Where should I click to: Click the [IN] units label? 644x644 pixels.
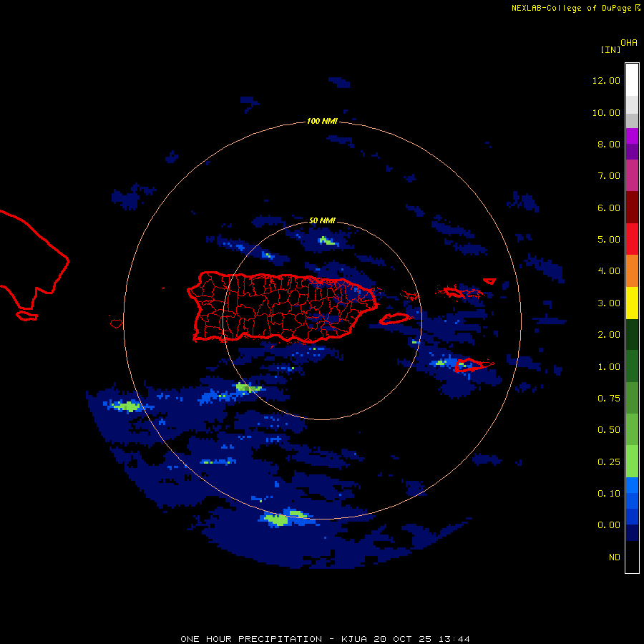[610, 49]
